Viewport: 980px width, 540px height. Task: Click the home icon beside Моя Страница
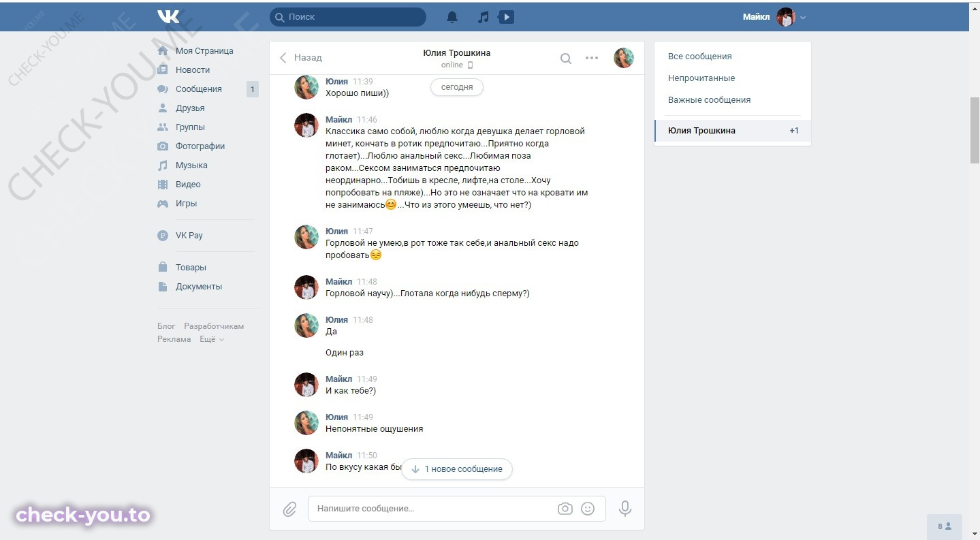pyautogui.click(x=163, y=51)
